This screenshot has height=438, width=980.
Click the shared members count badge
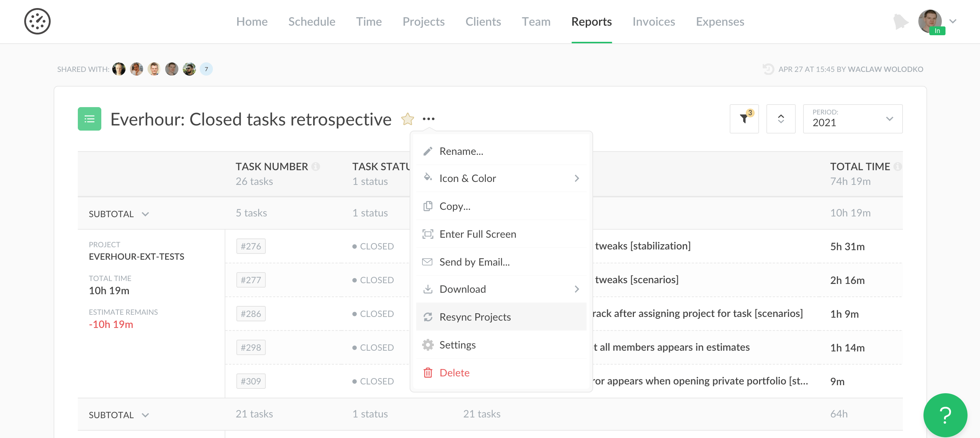[x=206, y=69]
